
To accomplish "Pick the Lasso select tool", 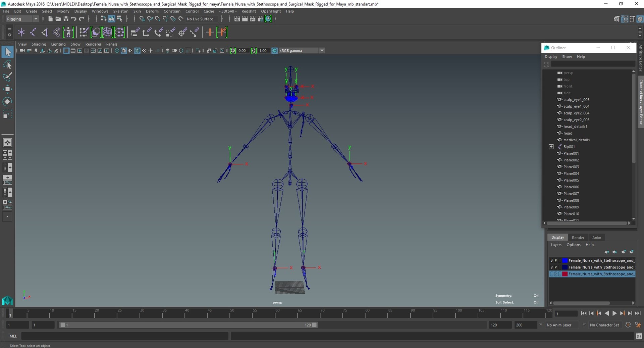I will click(x=7, y=64).
